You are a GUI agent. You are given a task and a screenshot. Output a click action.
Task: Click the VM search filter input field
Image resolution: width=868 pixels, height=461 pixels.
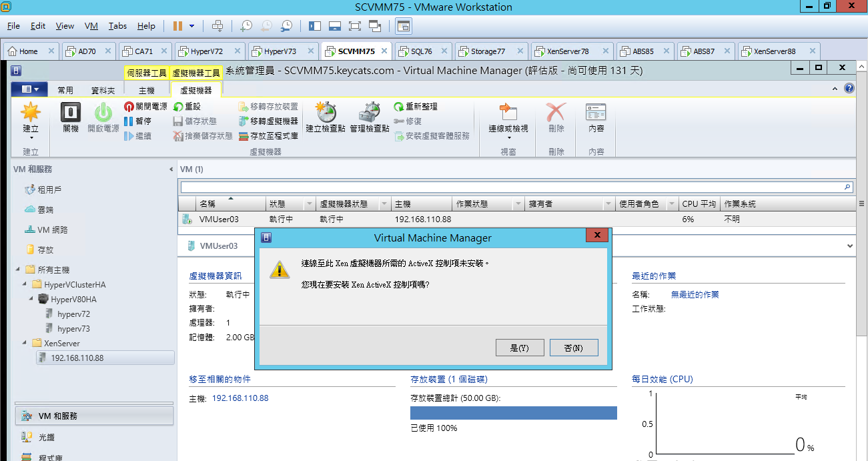(x=511, y=187)
